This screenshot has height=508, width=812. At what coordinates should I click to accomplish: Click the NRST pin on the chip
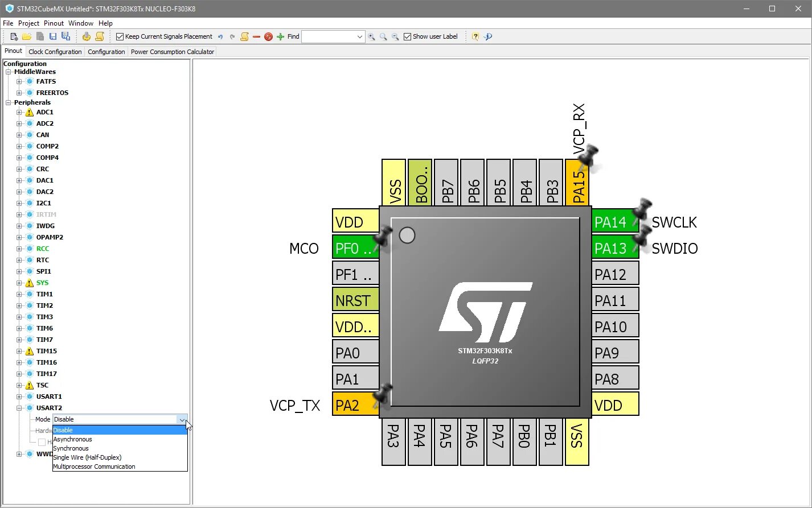pos(355,300)
